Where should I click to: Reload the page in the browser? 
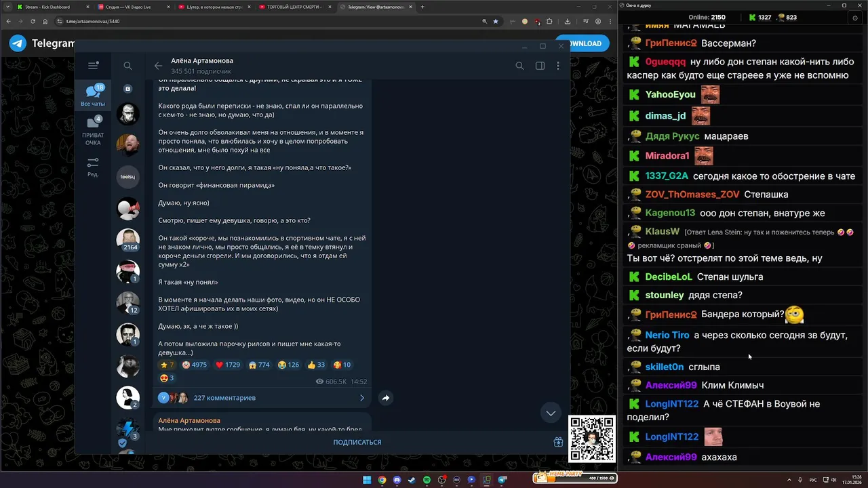pyautogui.click(x=33, y=21)
